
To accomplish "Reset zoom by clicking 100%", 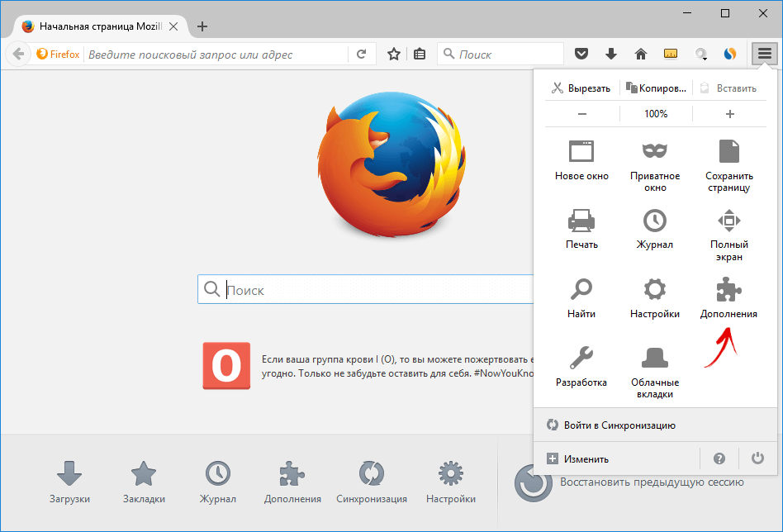I will pyautogui.click(x=656, y=114).
